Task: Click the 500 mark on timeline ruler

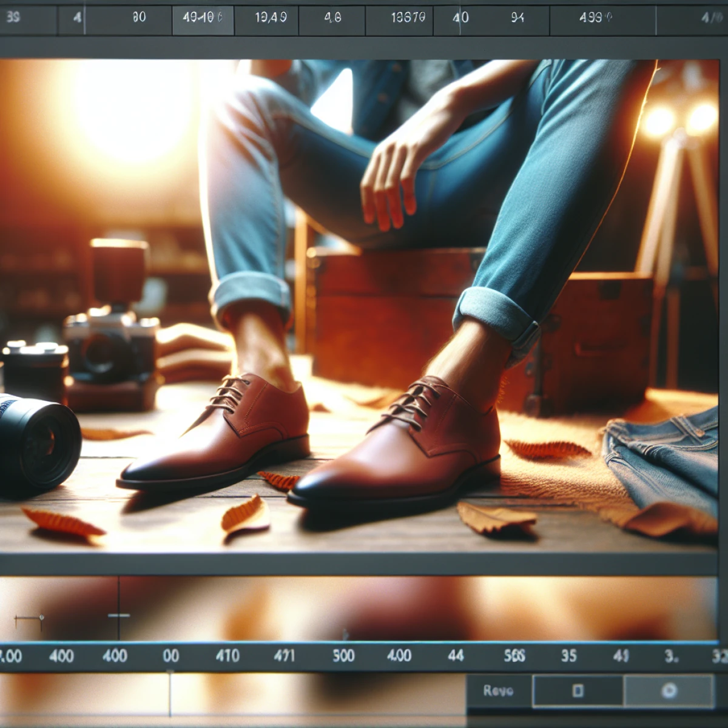Action: [343, 655]
